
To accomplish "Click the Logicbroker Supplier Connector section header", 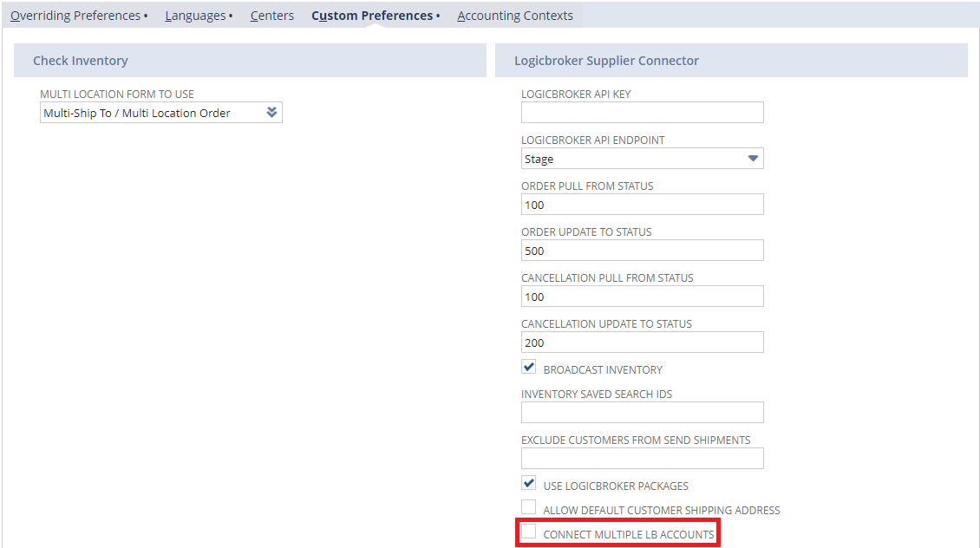I will (606, 61).
